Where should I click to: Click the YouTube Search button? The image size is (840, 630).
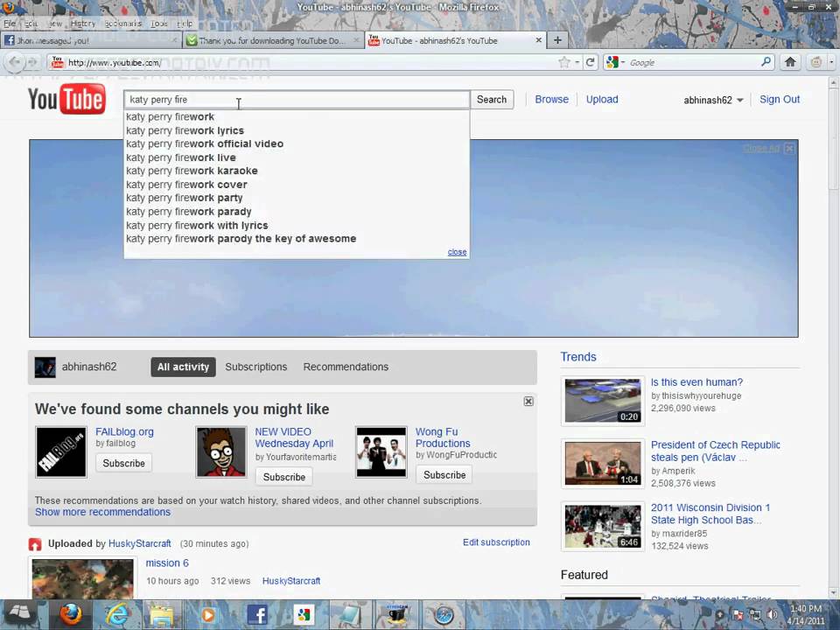pyautogui.click(x=492, y=100)
